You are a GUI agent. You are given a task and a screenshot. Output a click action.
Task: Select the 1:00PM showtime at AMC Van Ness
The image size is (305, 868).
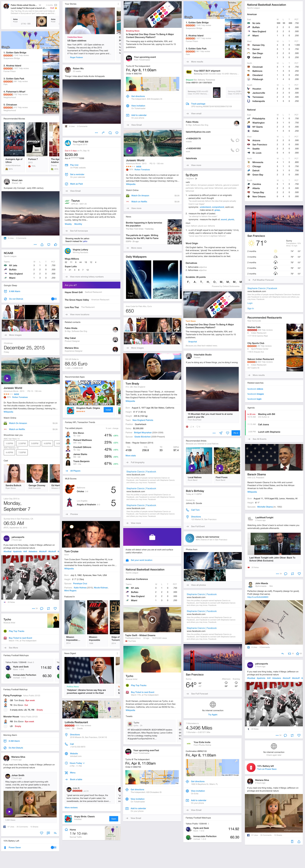pos(9,443)
